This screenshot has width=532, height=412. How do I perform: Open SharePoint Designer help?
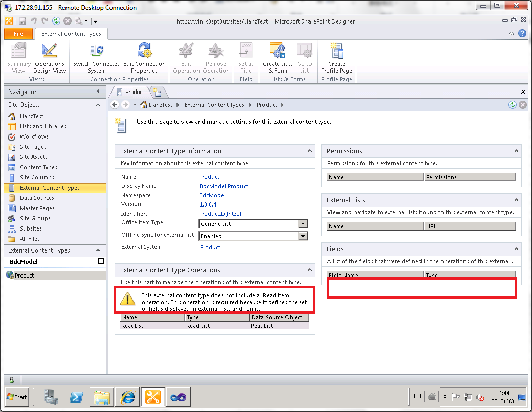tap(522, 33)
